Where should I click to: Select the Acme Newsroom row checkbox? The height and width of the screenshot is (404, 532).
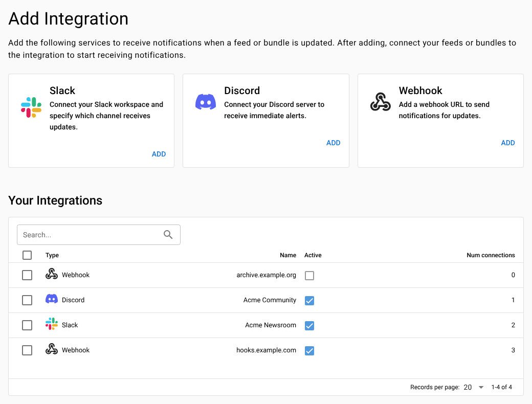[x=27, y=325]
